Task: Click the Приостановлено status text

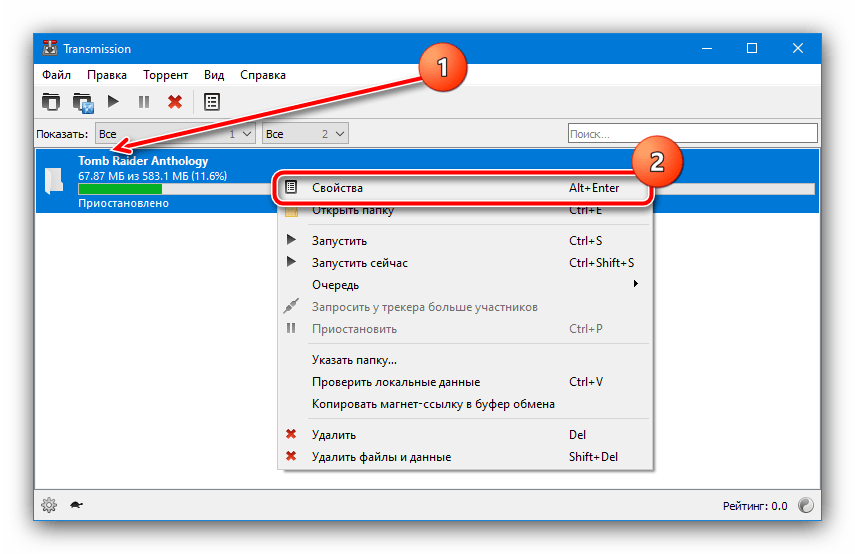Action: click(123, 203)
